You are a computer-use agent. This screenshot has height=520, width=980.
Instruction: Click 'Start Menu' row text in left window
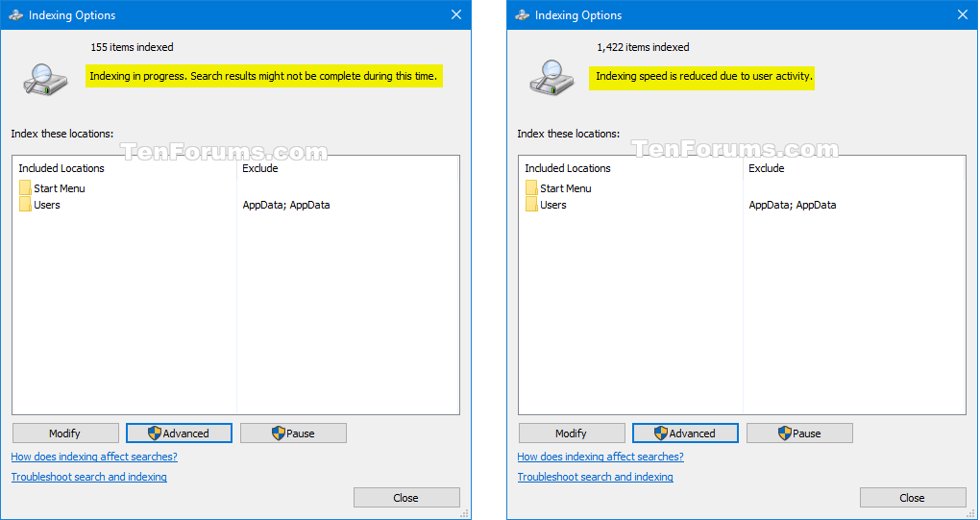(60, 188)
